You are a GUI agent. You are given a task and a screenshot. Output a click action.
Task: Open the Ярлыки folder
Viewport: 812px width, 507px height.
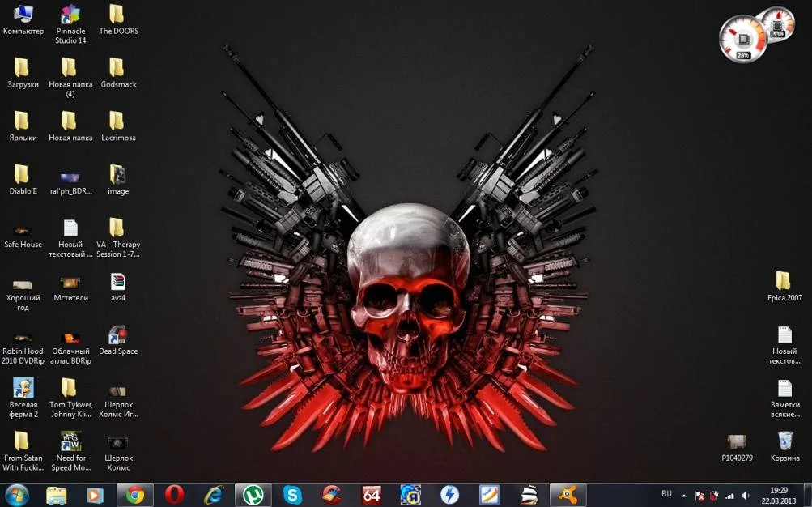(x=23, y=127)
